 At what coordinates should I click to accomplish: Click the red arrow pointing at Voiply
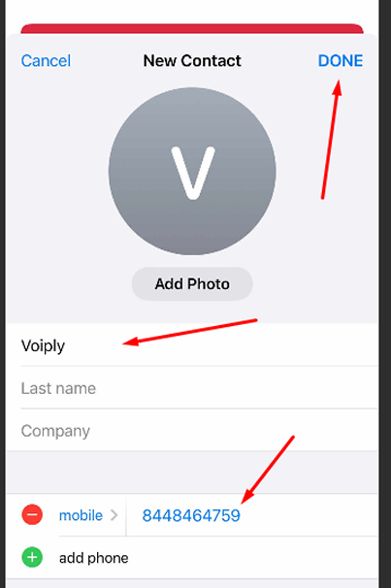click(190, 332)
